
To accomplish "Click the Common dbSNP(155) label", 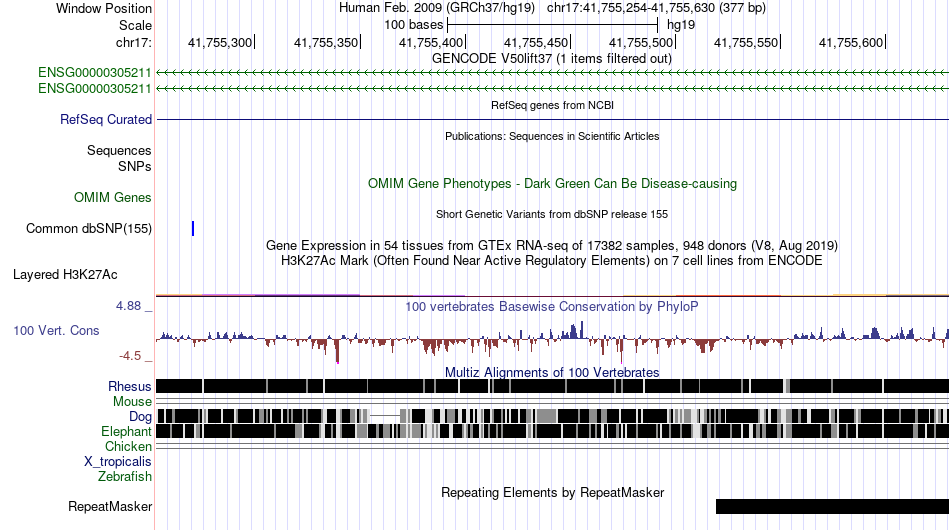I will tap(88, 228).
